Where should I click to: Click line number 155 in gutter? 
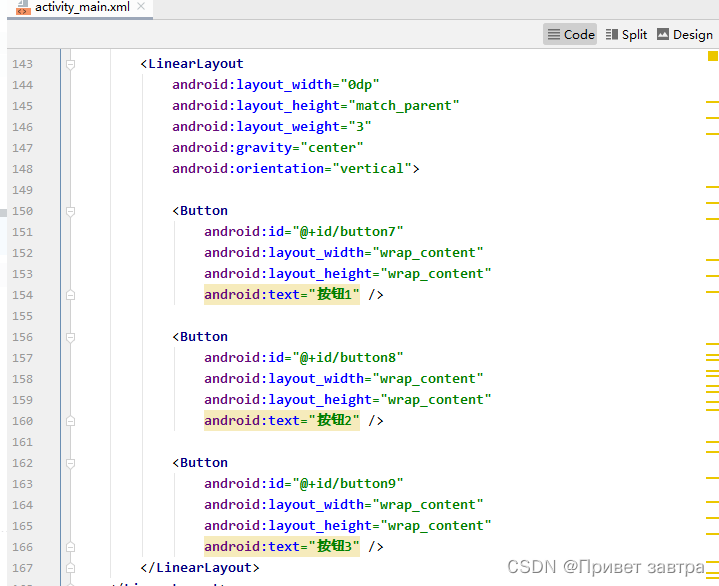pos(22,316)
